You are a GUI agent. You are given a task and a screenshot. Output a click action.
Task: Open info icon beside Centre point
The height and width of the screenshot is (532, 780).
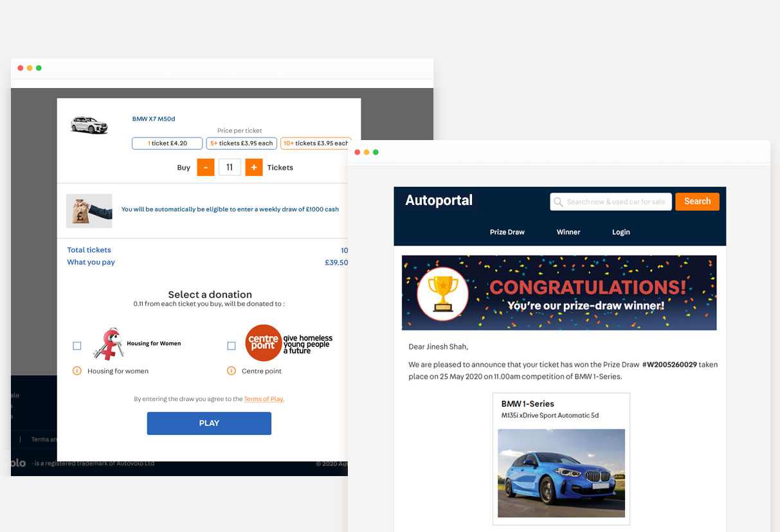coord(231,371)
